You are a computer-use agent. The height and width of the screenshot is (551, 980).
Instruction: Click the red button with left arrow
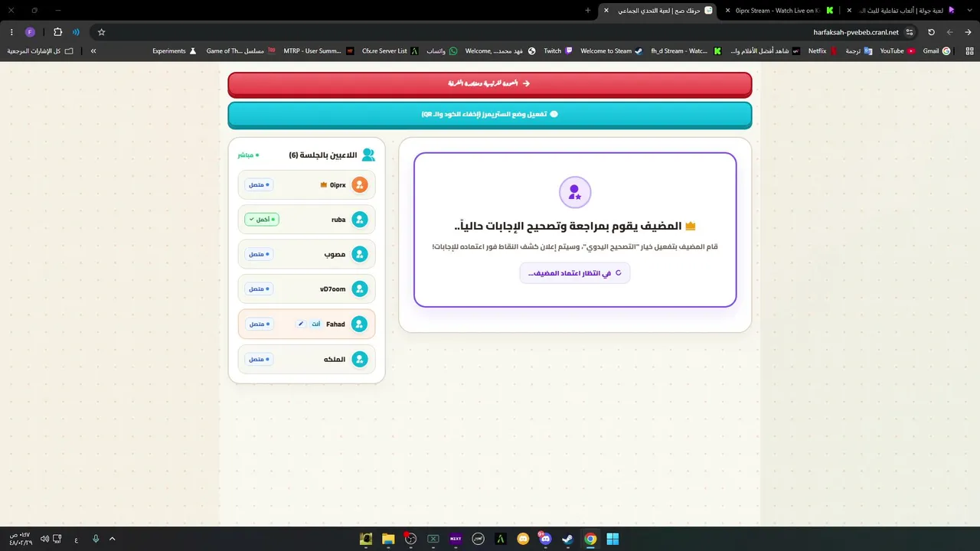[490, 83]
